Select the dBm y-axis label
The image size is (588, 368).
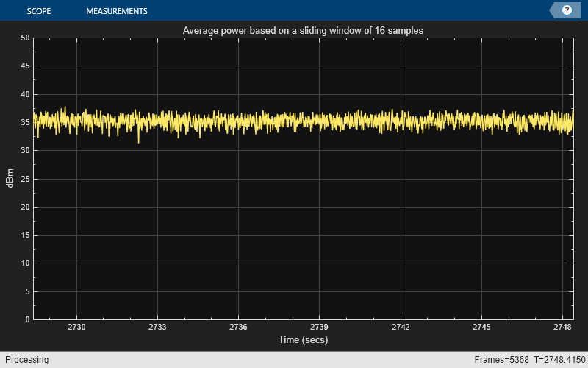coord(10,178)
